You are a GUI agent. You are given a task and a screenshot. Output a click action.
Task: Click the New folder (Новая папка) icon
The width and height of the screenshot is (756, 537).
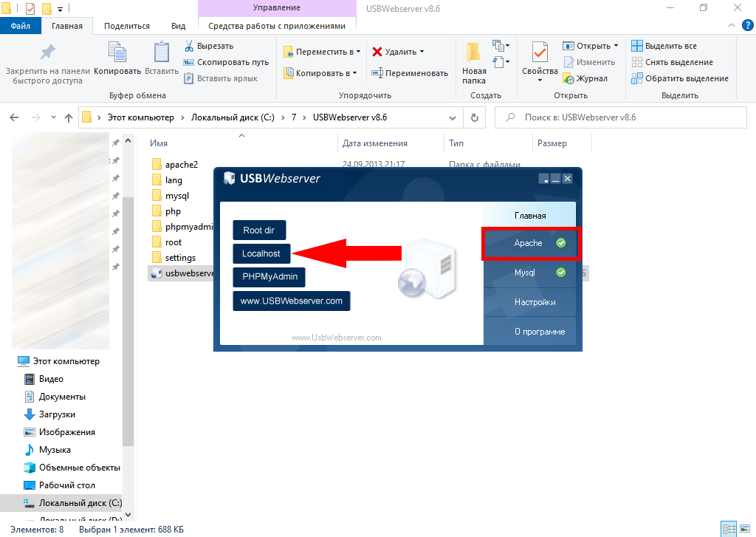[474, 55]
